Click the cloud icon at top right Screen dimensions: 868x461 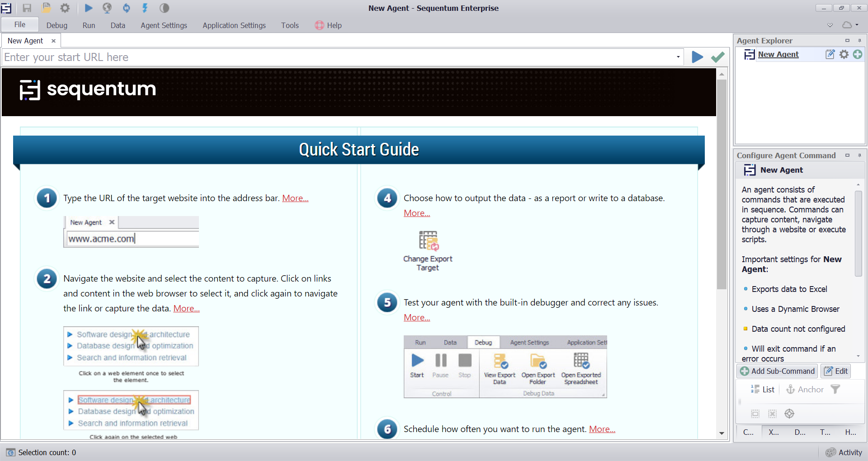847,25
